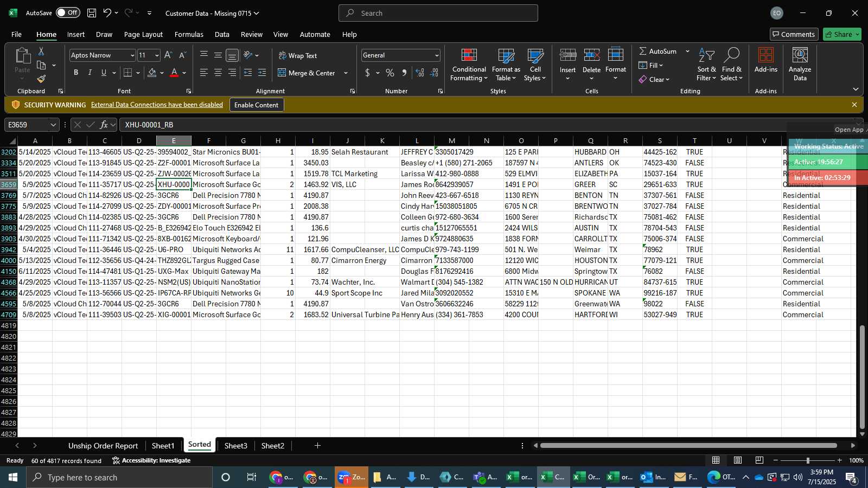868x488 pixels.
Task: Open the File menu
Action: click(16, 34)
